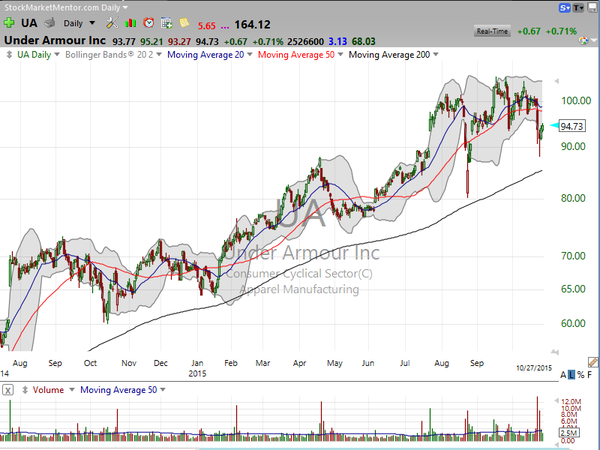Screen dimensions: 600x450
Task: Click the 80.00 price axis label
Action: (x=573, y=198)
